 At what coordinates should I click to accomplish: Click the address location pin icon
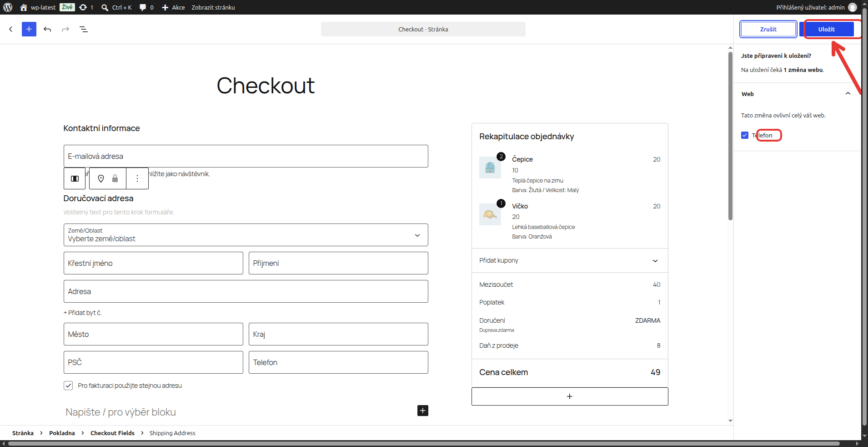[x=101, y=178]
